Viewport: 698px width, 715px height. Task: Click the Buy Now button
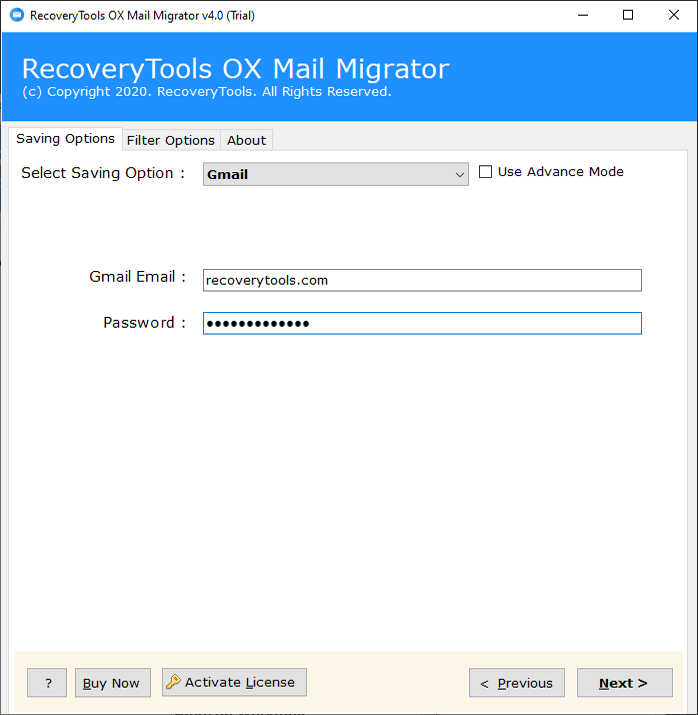coord(113,683)
